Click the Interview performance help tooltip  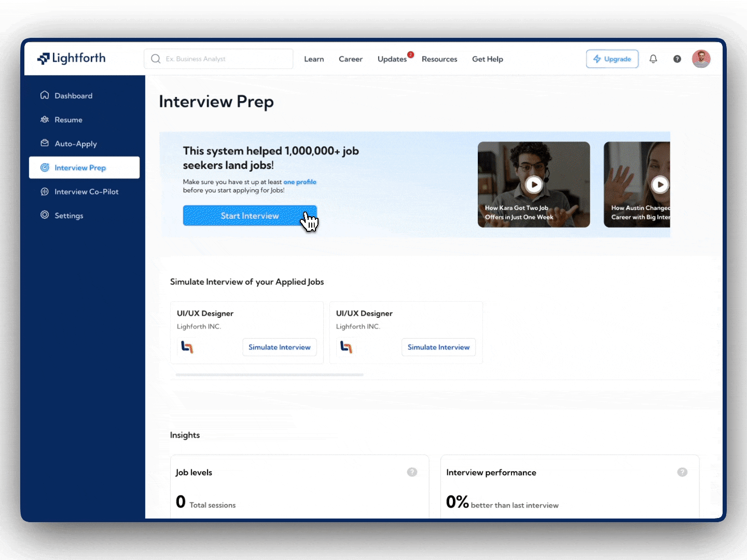click(x=682, y=472)
